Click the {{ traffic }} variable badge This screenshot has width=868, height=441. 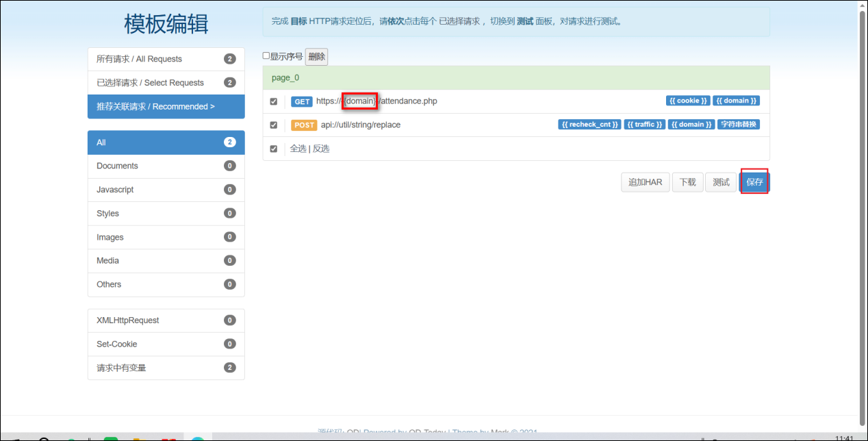[x=645, y=125]
